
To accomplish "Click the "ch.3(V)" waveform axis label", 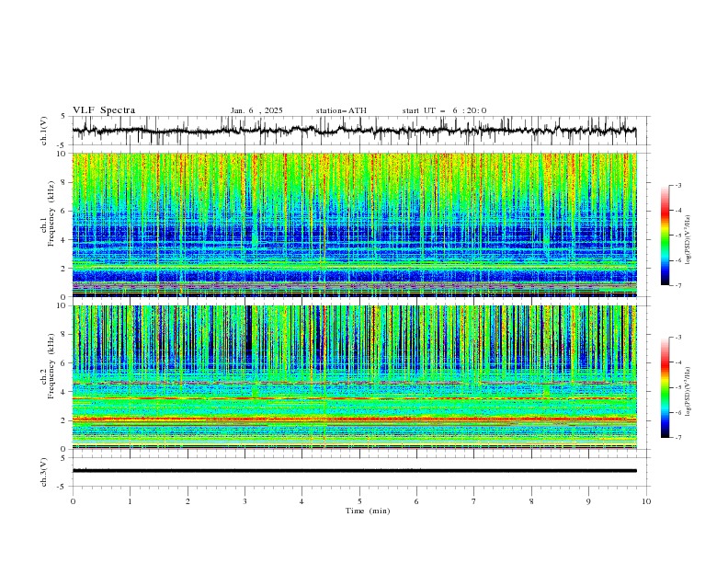I will [44, 472].
